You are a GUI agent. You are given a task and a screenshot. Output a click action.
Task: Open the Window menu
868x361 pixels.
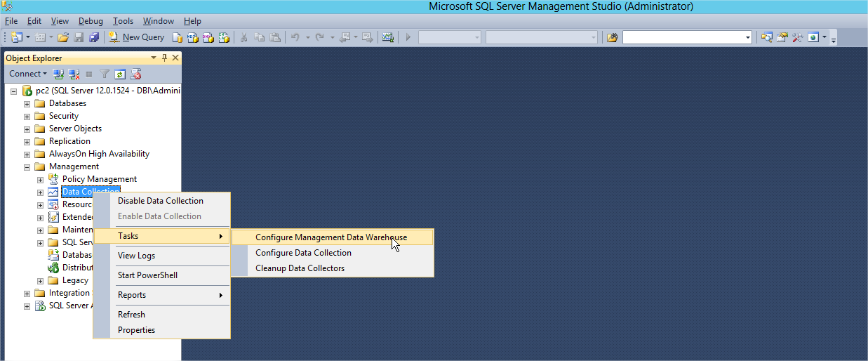(x=159, y=21)
